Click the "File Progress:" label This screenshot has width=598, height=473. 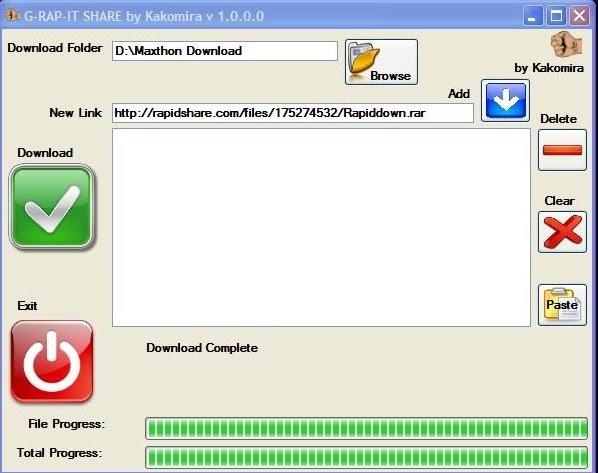pyautogui.click(x=66, y=424)
